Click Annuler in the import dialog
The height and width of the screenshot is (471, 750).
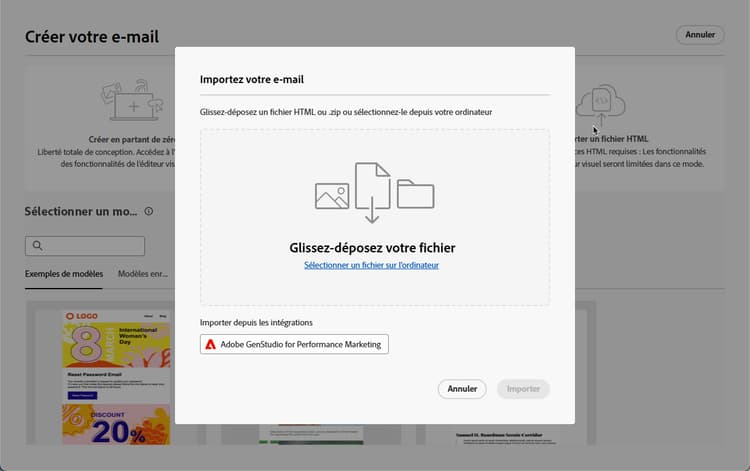pyautogui.click(x=462, y=389)
